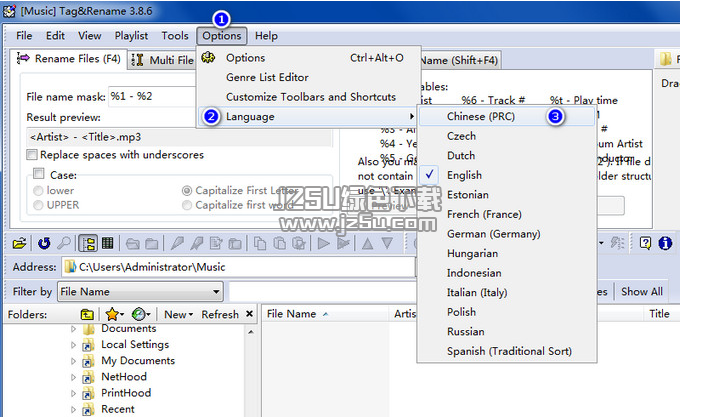717x419 pixels.
Task: Click the paste clipboard toolbar icon
Action: tap(279, 243)
